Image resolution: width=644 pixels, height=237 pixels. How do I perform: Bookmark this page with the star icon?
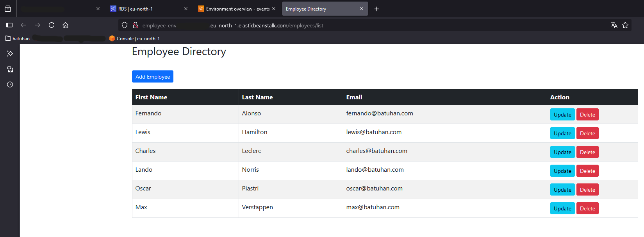tap(625, 25)
